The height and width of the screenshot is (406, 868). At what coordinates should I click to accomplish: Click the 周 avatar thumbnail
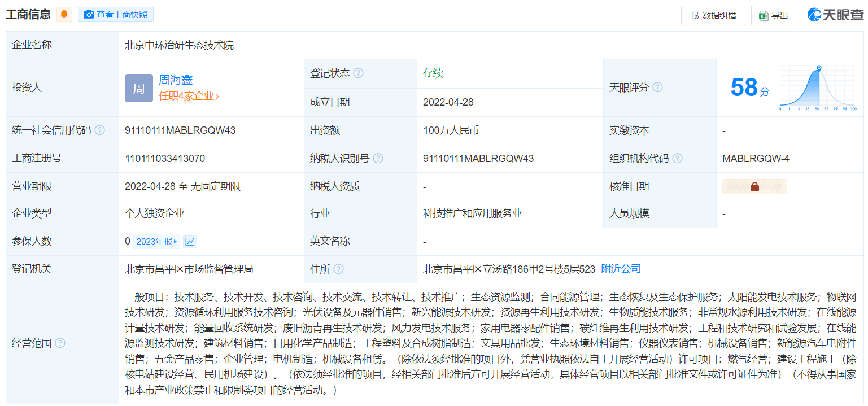pos(139,88)
